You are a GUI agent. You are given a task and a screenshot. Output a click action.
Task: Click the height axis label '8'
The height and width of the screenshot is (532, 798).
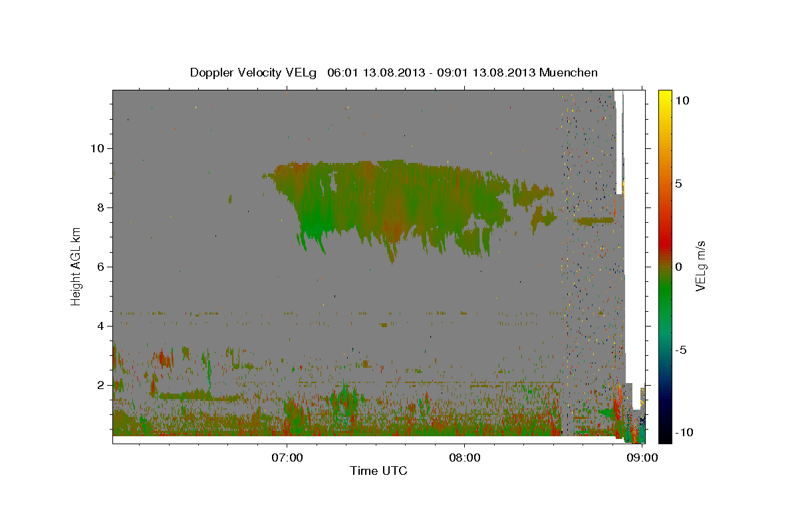click(102, 207)
